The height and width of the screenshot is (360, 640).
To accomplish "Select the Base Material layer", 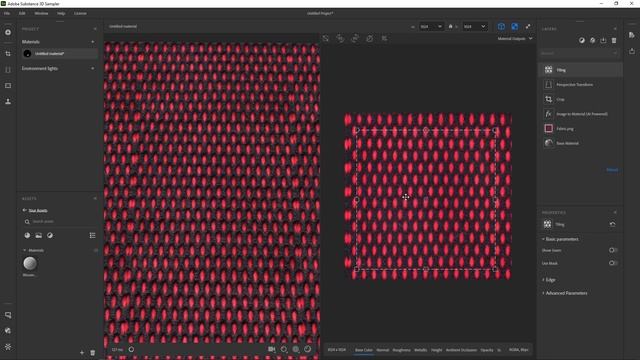I will tap(581, 143).
